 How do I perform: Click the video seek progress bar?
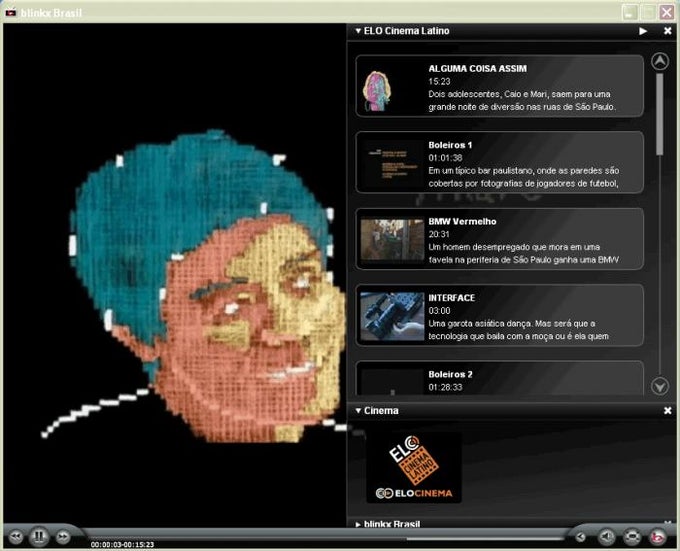325,538
